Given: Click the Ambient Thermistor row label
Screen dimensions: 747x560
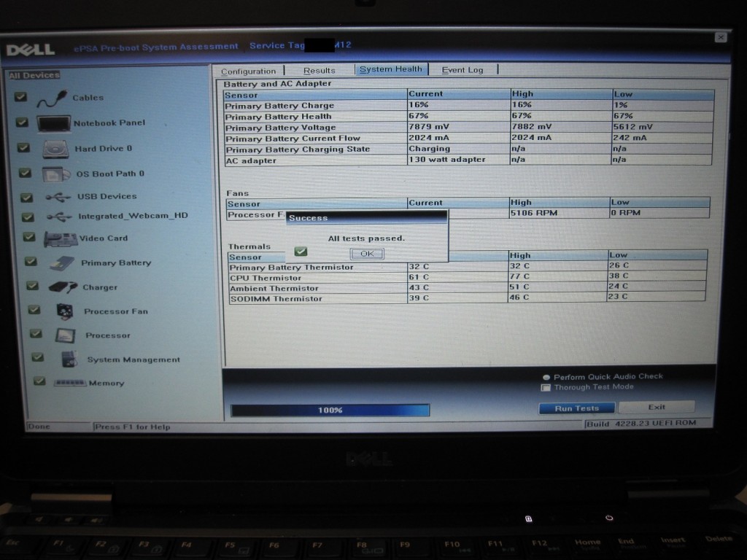Looking at the screenshot, I should pyautogui.click(x=274, y=289).
